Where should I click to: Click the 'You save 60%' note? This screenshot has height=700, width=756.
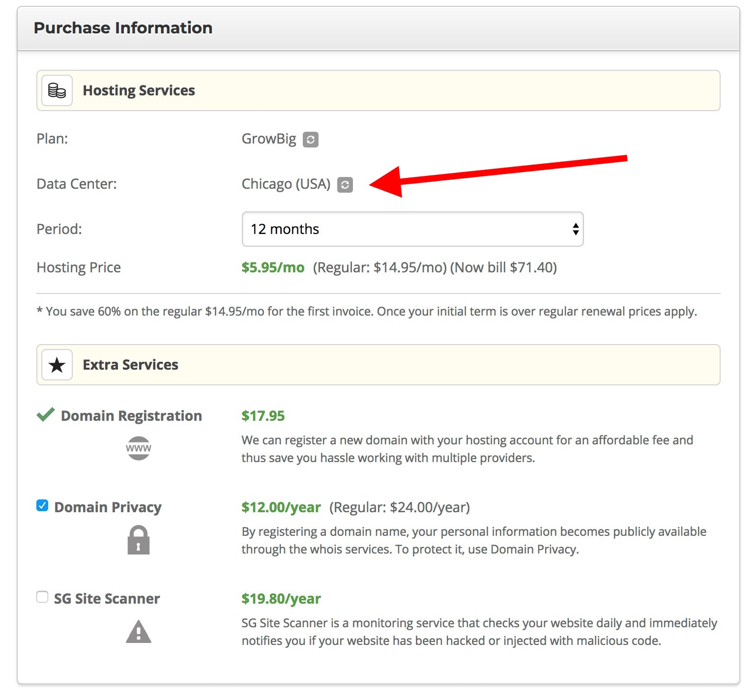pyautogui.click(x=367, y=312)
